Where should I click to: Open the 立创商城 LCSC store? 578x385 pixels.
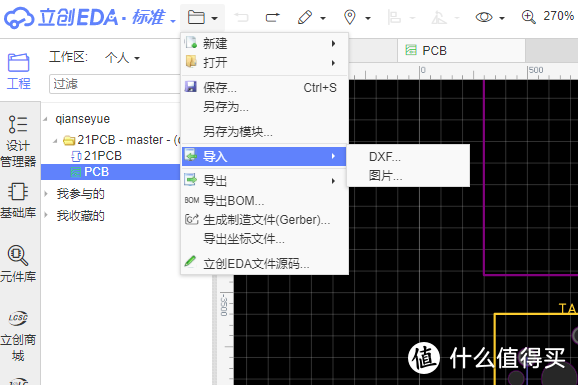point(18,336)
